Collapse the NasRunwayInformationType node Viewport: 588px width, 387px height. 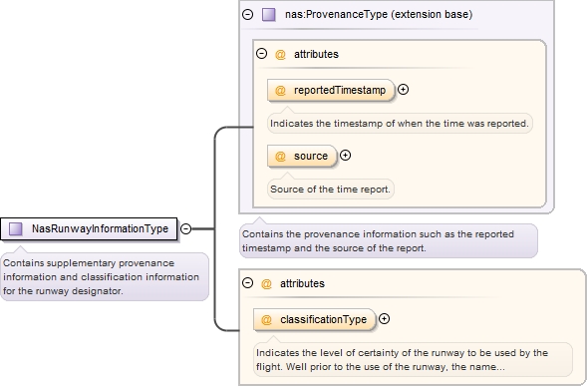pos(186,228)
